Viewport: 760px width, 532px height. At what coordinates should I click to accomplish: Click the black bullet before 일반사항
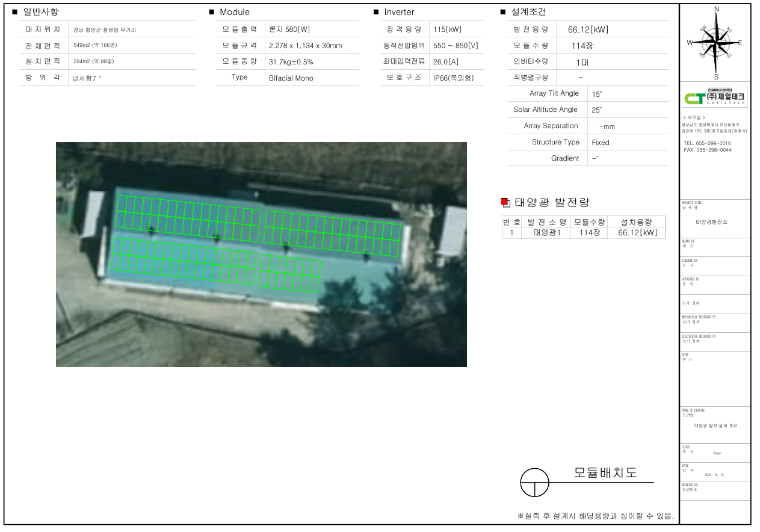[15, 12]
